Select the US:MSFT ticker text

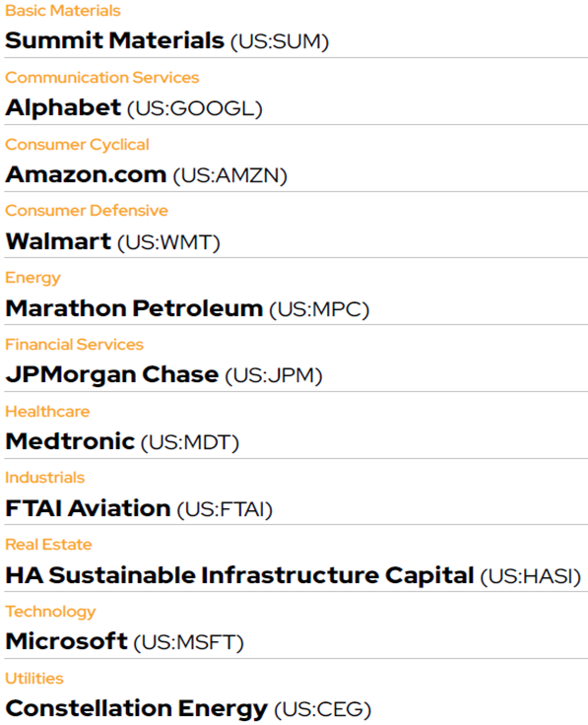(188, 643)
